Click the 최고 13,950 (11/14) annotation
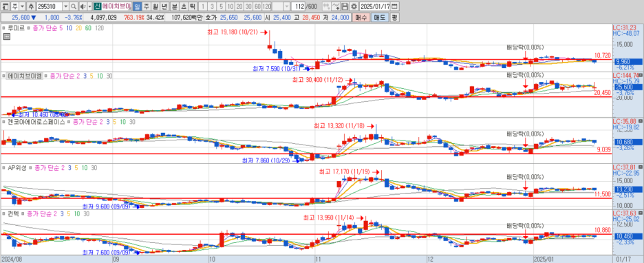Viewport: 644px width, 263px height. pos(330,218)
